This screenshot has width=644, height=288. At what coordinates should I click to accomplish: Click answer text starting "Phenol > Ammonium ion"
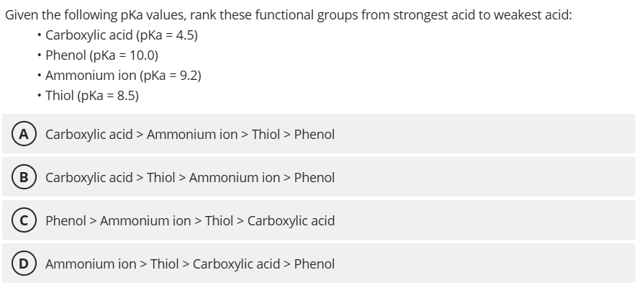(x=190, y=221)
